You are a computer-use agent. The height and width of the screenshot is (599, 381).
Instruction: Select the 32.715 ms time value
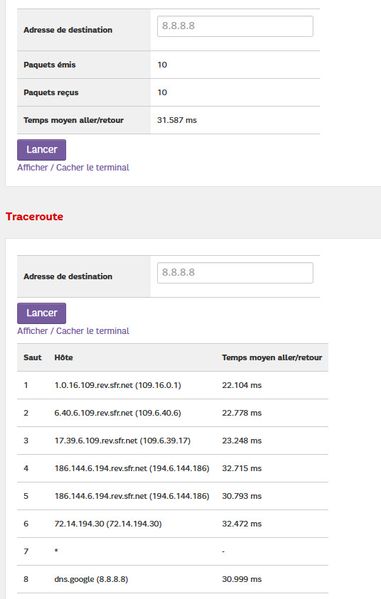tap(242, 468)
